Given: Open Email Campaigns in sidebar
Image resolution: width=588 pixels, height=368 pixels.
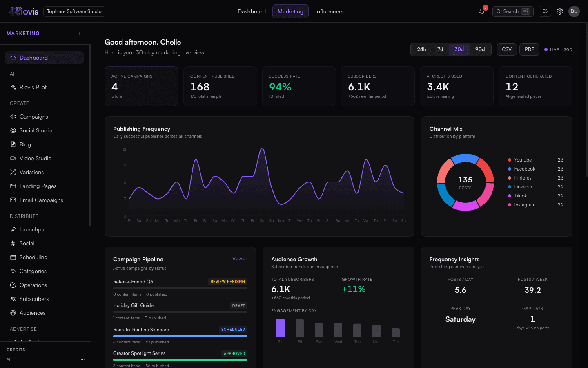Looking at the screenshot, I should click(44, 200).
